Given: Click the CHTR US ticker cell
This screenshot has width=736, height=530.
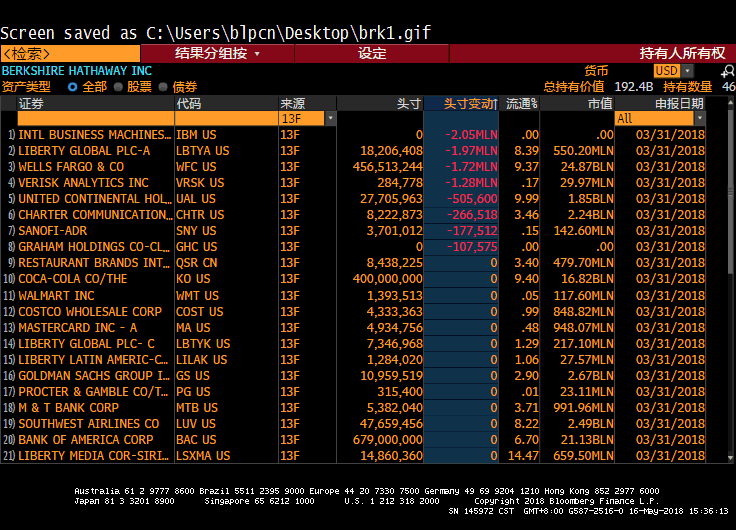Looking at the screenshot, I should [x=200, y=215].
